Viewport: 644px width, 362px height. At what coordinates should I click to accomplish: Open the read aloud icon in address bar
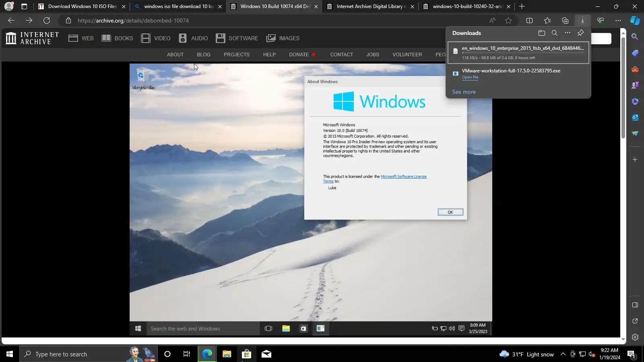coord(492,21)
